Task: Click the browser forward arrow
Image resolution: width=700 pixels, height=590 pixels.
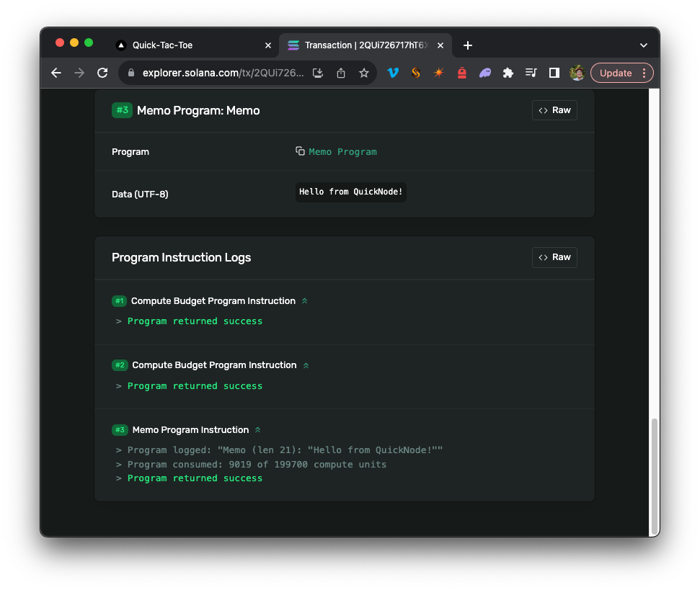Action: (79, 73)
